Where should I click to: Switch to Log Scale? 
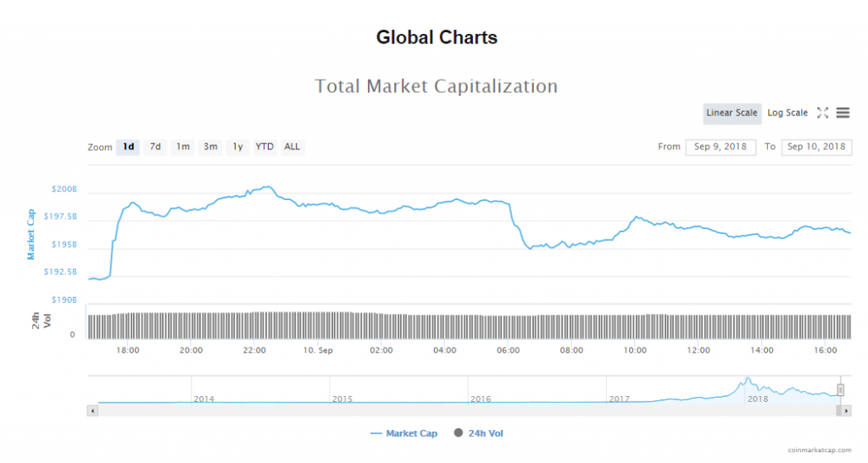pos(787,113)
